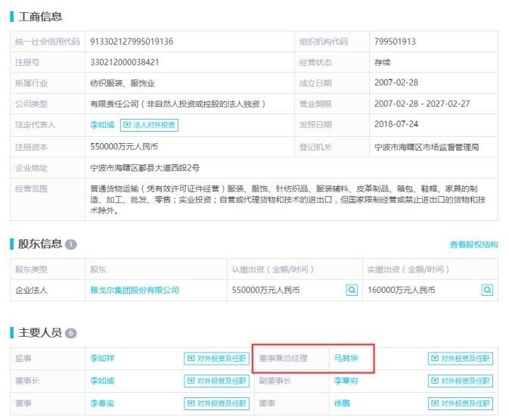Open legal representative 李如成 link in 工商信息
Image resolution: width=509 pixels, height=420 pixels.
(102, 125)
